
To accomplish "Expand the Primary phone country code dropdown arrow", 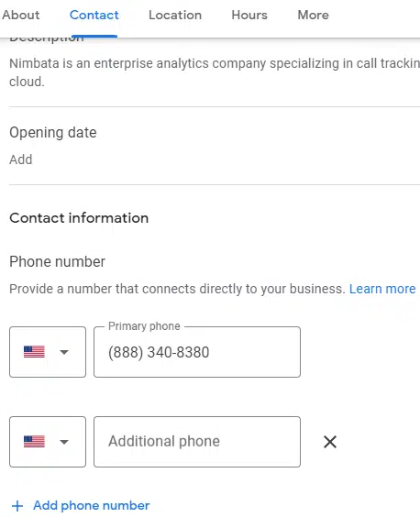I will (x=64, y=352).
